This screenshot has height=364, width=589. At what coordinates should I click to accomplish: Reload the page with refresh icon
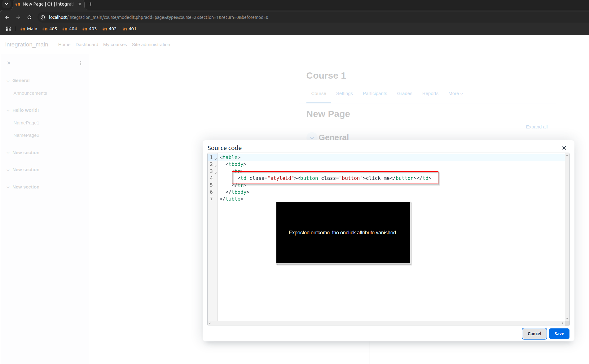(x=29, y=17)
